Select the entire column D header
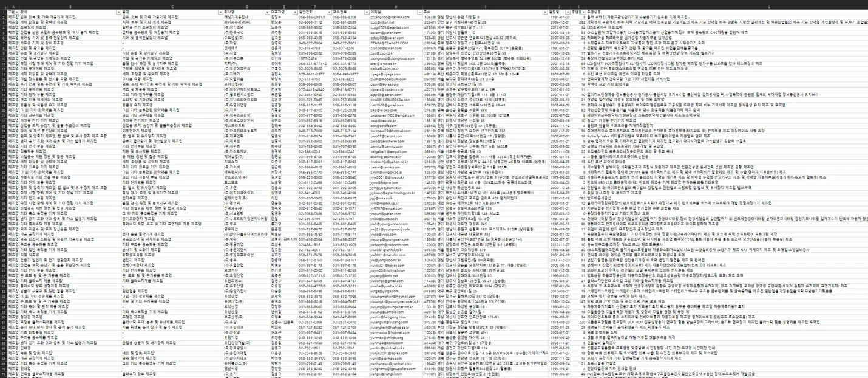 tap(247, 7)
